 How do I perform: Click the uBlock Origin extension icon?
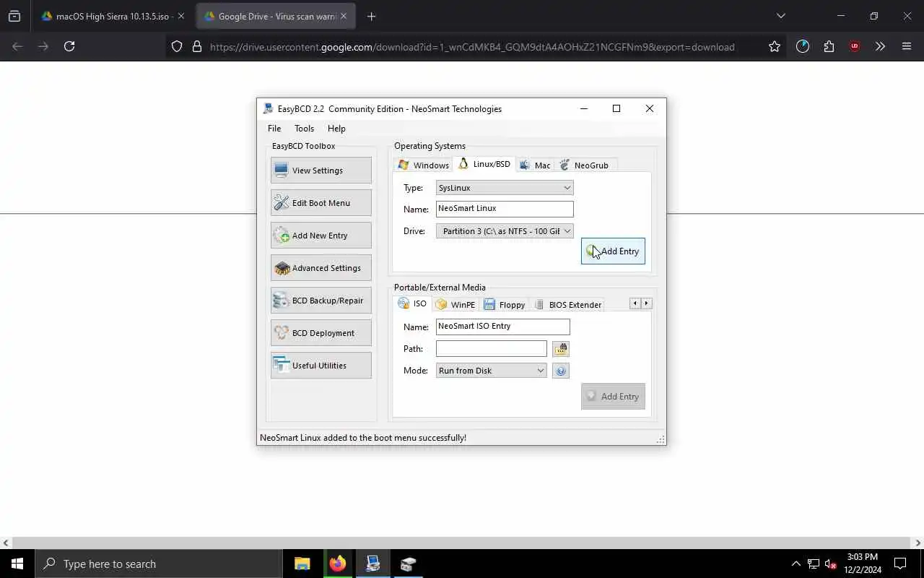tap(855, 47)
